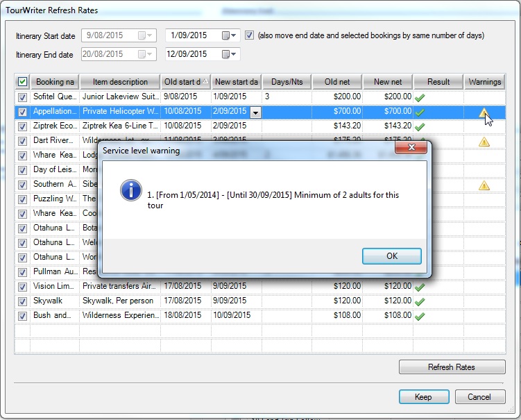Click the blue info icon in warning dialog
521x420 pixels.
coord(131,191)
